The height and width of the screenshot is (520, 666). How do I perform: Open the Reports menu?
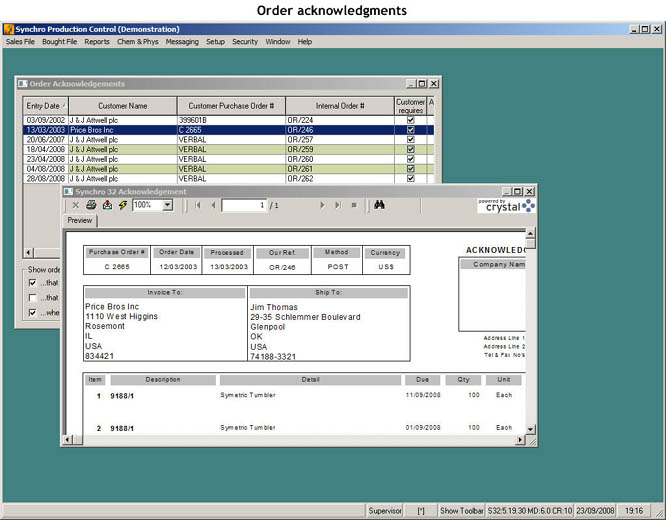pos(97,42)
